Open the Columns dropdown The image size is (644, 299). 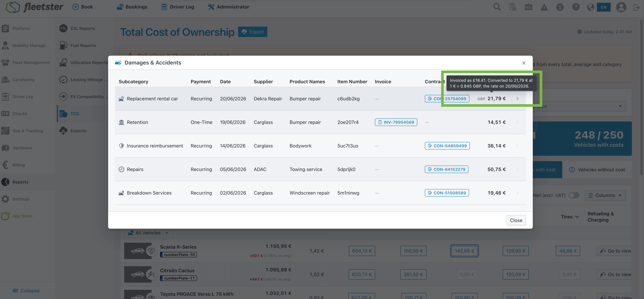click(x=605, y=195)
